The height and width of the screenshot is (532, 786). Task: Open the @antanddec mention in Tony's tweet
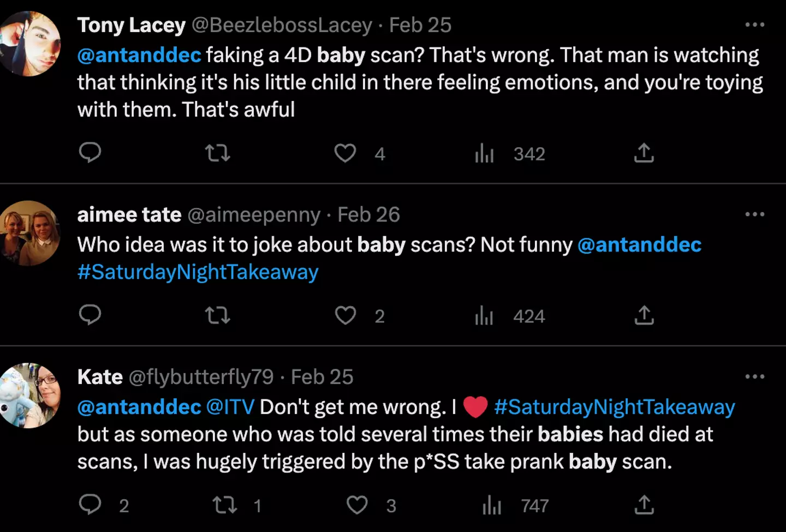click(139, 55)
